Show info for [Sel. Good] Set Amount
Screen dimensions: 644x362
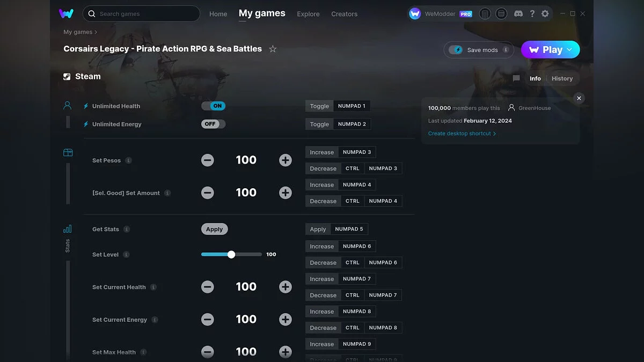click(167, 193)
